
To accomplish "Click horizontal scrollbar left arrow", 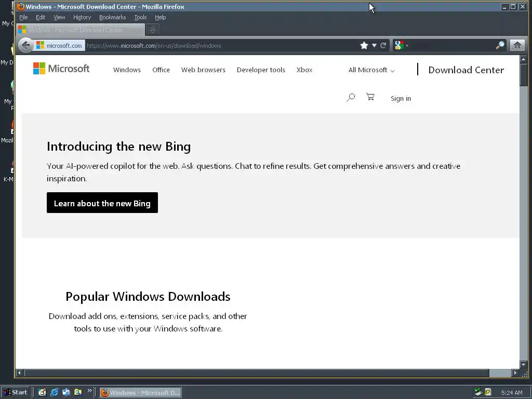I will (19, 373).
